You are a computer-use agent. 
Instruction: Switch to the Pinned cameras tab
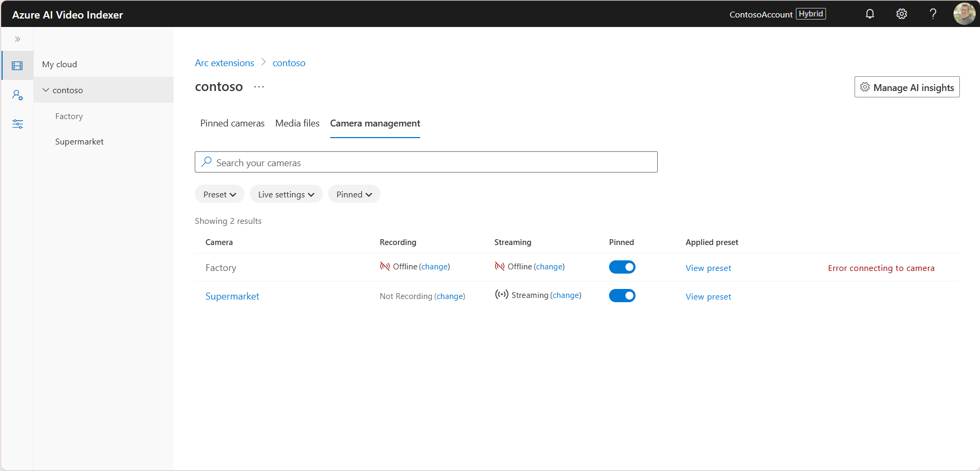[232, 123]
